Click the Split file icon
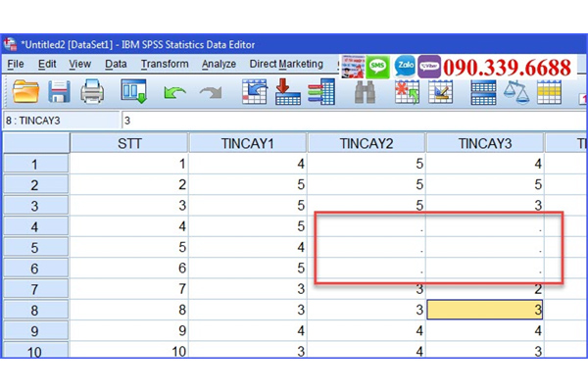Screen dimensions: 588x392 point(483,92)
